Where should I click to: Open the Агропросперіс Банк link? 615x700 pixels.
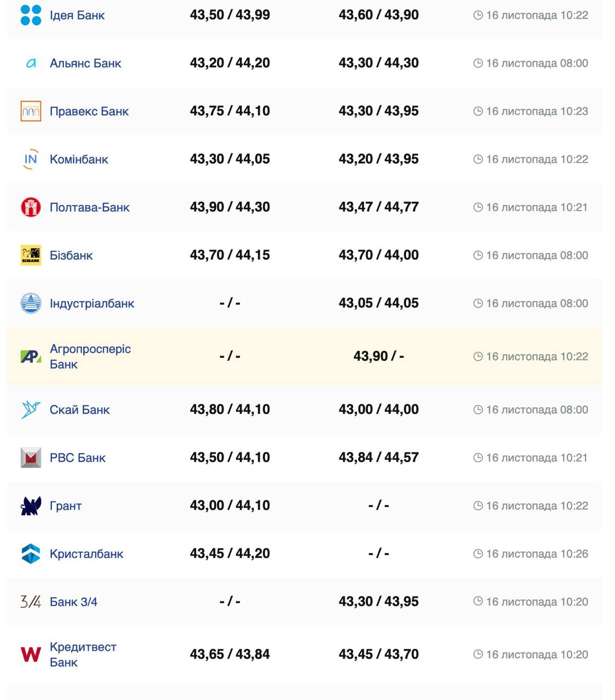[x=90, y=357]
